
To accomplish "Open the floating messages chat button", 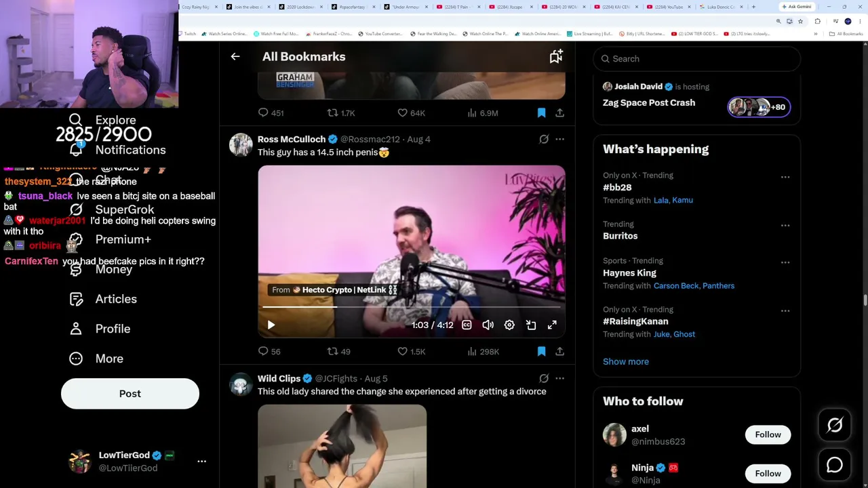I will click(x=835, y=465).
